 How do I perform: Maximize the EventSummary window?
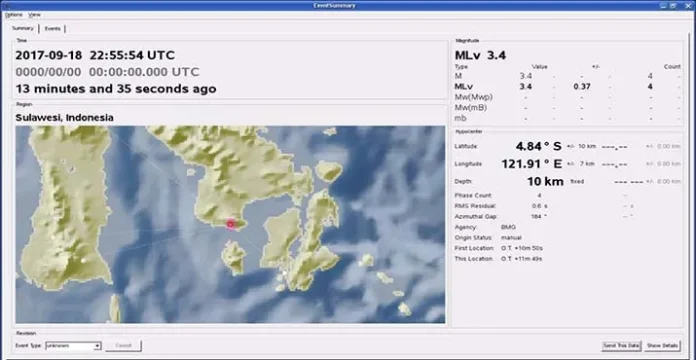pyautogui.click(x=674, y=5)
